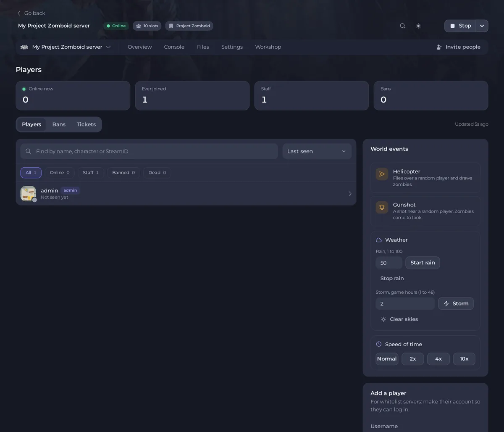
Task: Filter players by Banned chip
Action: click(123, 173)
